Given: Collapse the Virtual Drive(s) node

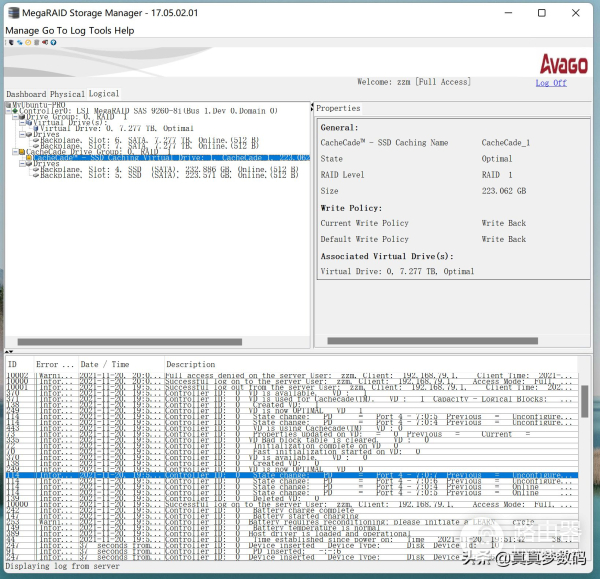Looking at the screenshot, I should (23, 122).
